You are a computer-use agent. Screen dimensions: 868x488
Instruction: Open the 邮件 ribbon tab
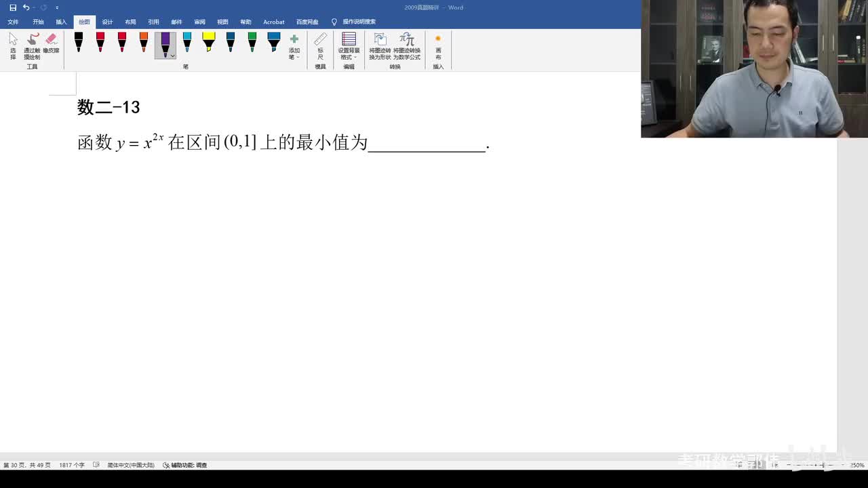click(x=176, y=22)
